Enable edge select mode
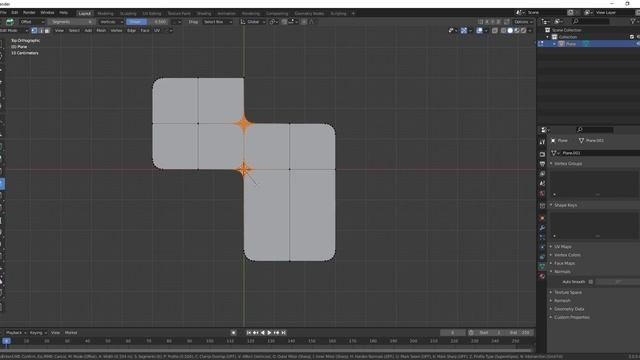The width and height of the screenshot is (640, 360). tap(41, 30)
